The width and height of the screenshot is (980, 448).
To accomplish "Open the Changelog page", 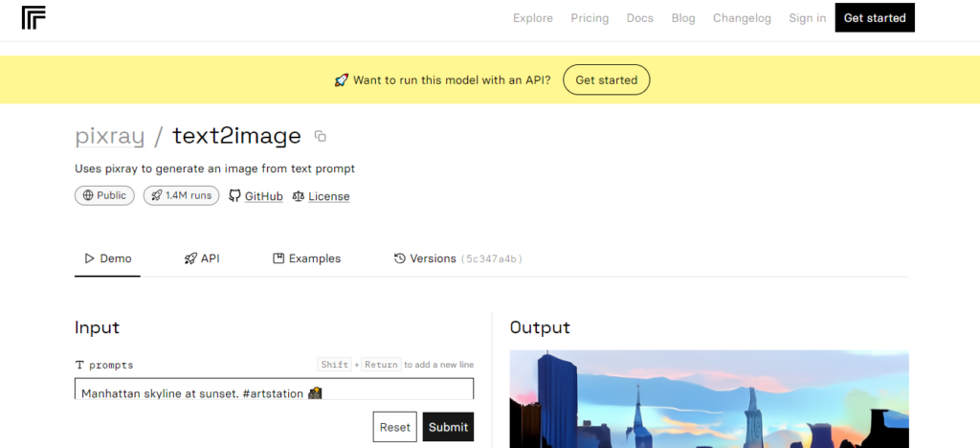I will point(742,18).
